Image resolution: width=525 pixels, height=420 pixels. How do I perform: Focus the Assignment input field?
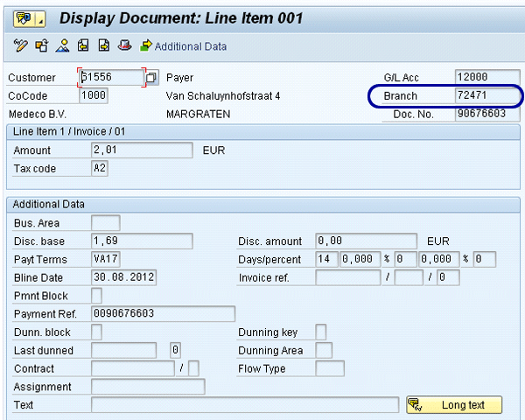(x=147, y=387)
